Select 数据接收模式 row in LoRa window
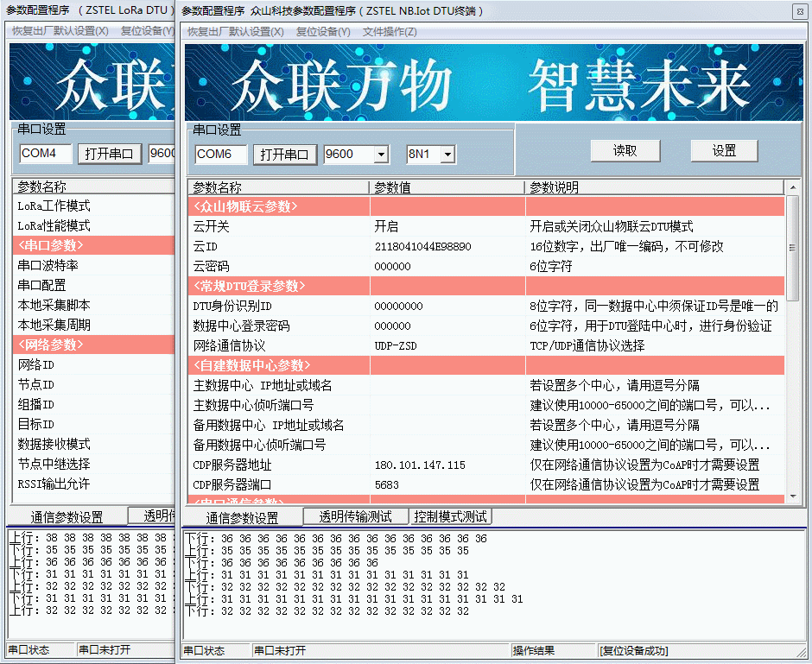 click(x=94, y=444)
